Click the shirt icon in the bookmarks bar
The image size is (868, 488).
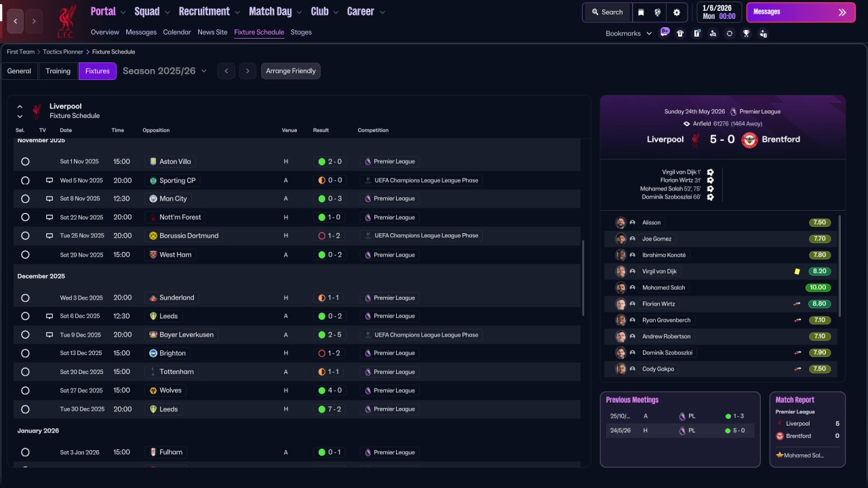[x=680, y=33]
